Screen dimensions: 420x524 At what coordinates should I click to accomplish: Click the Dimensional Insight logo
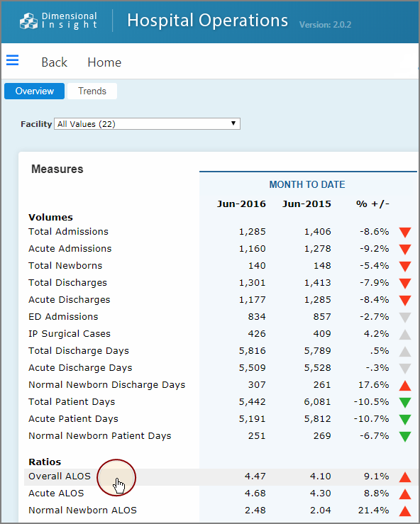click(x=58, y=21)
